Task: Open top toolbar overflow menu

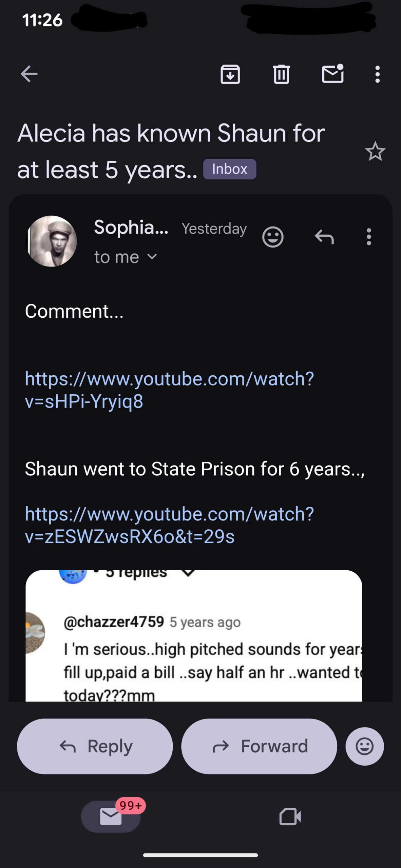Action: [x=377, y=74]
